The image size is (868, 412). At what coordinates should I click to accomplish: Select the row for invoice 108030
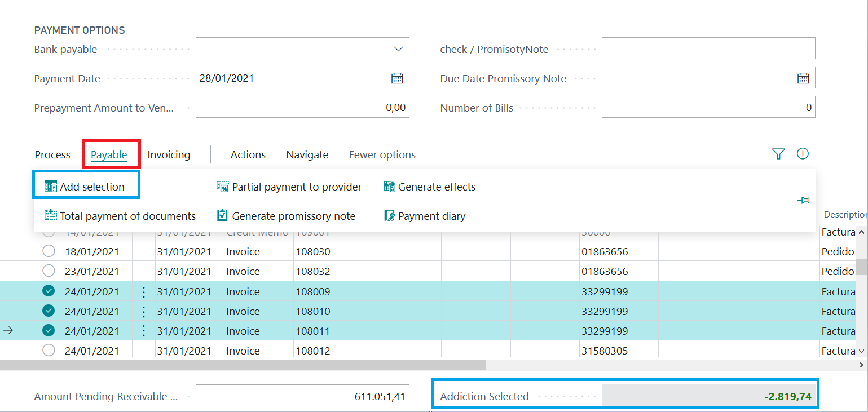(49, 251)
